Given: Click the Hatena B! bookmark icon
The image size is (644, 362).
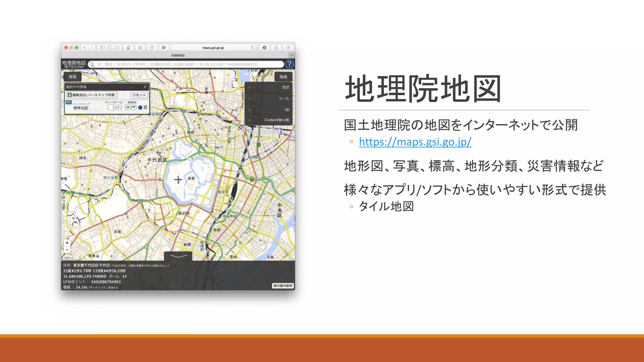Looking at the screenshot, I should 164,47.
